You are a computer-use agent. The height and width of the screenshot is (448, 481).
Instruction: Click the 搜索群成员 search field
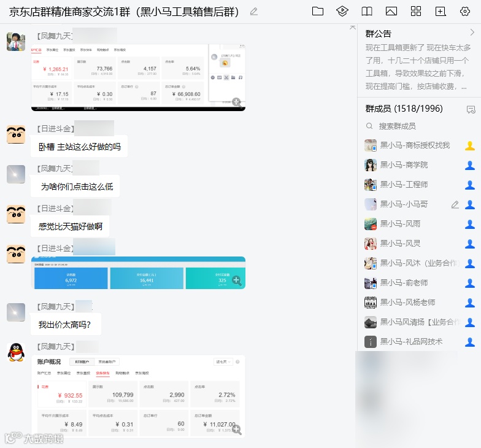(419, 126)
